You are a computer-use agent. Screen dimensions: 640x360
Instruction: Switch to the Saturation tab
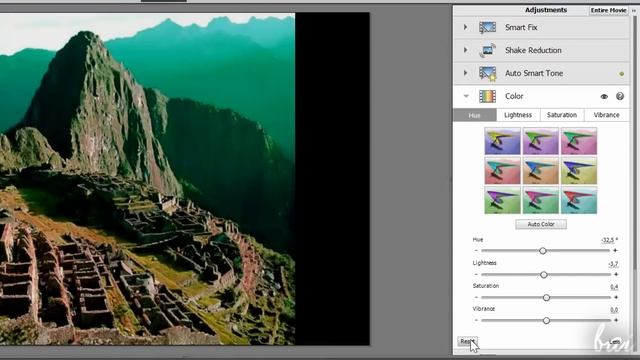tap(562, 115)
